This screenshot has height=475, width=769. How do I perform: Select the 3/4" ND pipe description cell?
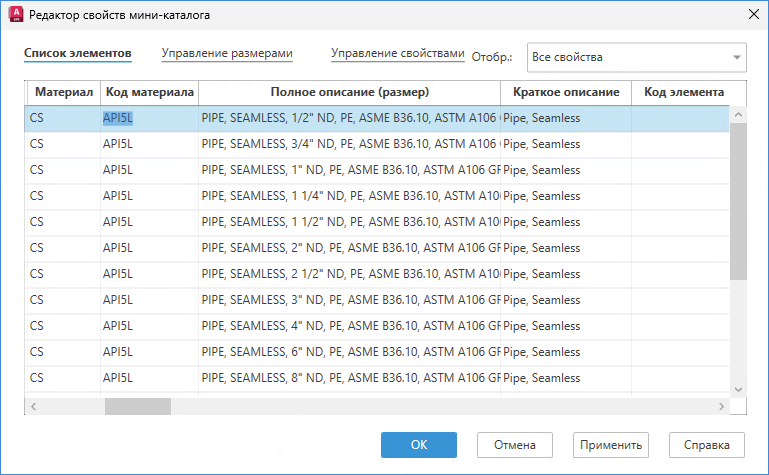pos(349,144)
